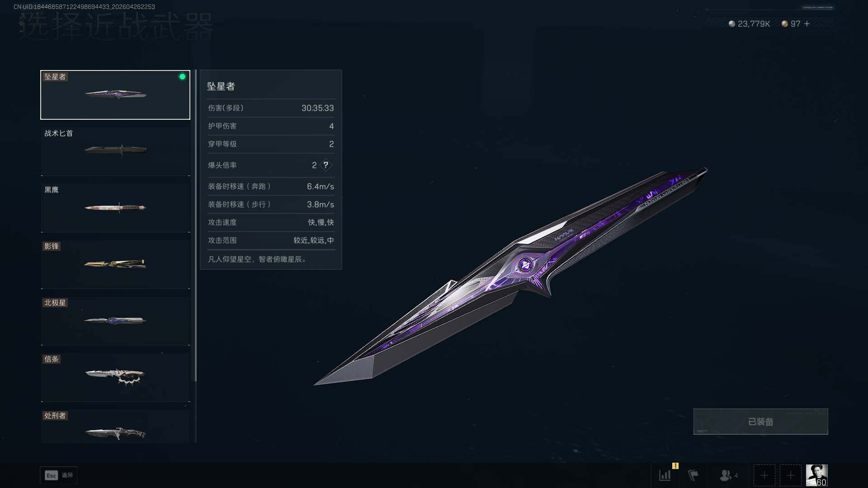Screen dimensions: 868x488
Task: Open the statistics bar chart icon
Action: 665,475
